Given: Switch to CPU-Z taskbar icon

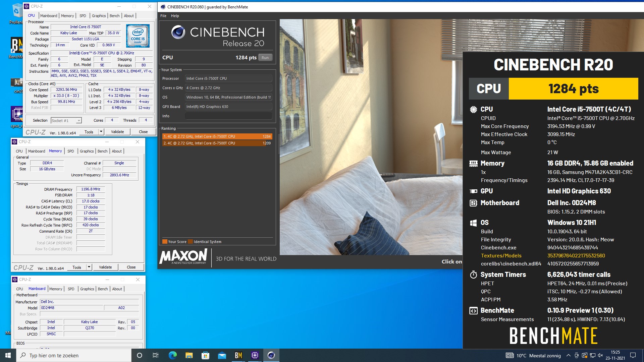Looking at the screenshot, I should 255,355.
